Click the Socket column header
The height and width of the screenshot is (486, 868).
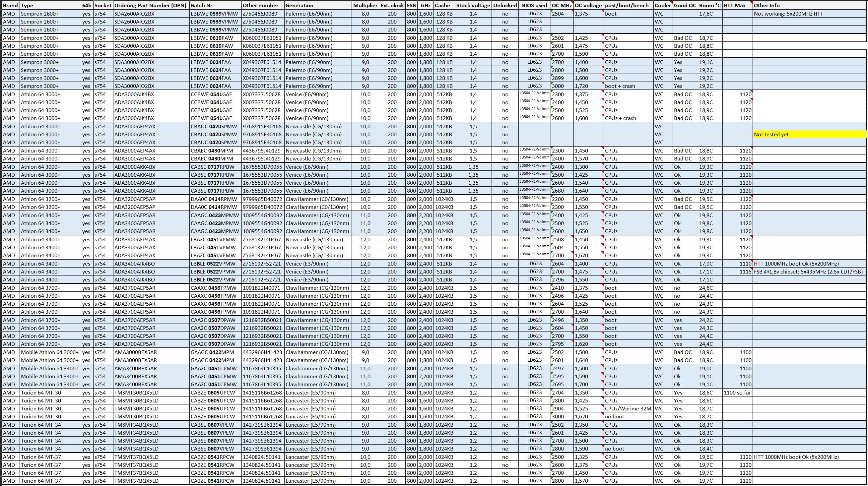(103, 5)
